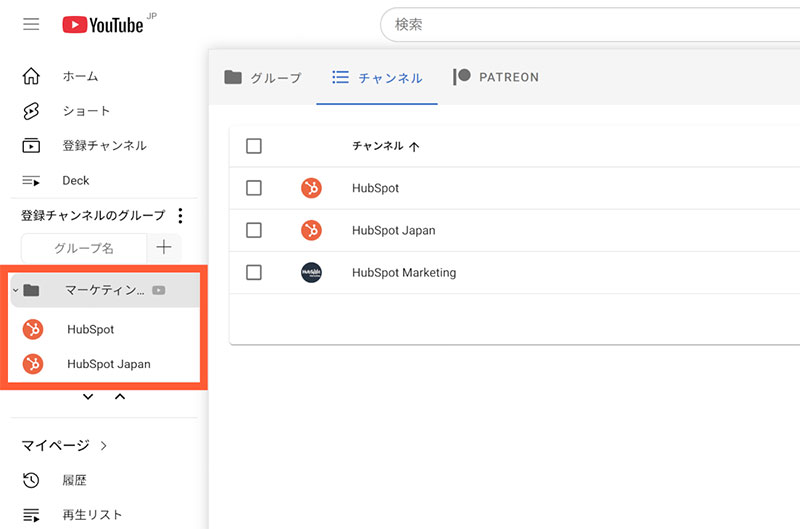Click HubSpot Japan avatar in sidebar group
This screenshot has width=800, height=529.
[33, 364]
